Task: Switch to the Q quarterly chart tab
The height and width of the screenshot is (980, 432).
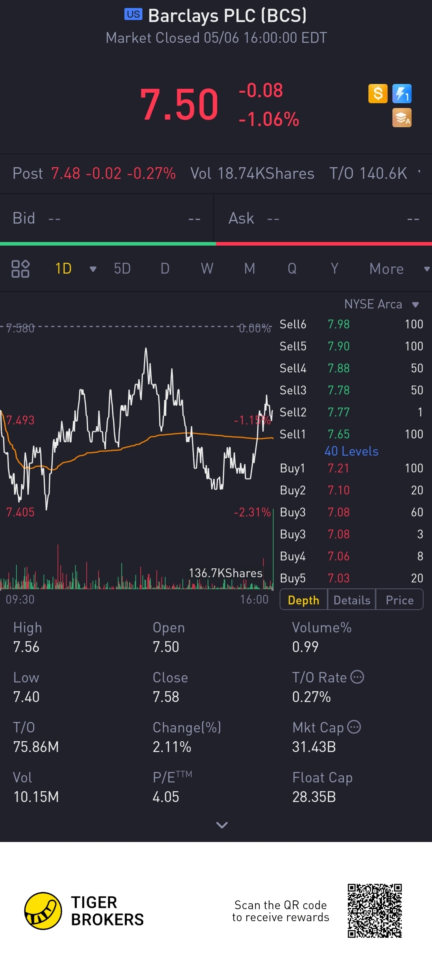Action: point(292,269)
